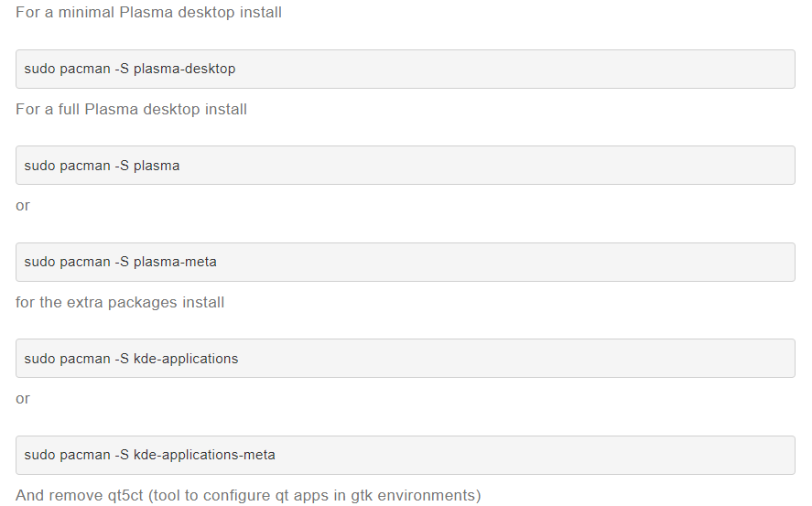Click the 'For a minimal Plasma desktop install' text

(148, 13)
